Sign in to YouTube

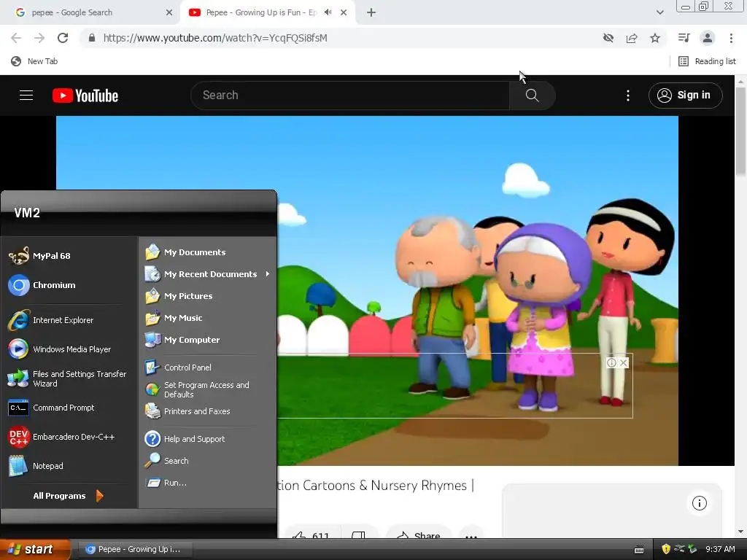(x=685, y=96)
